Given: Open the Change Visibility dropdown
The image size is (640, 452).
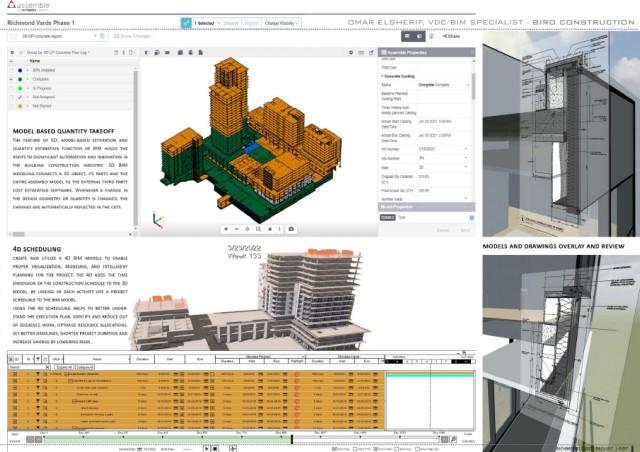Looking at the screenshot, I should (281, 23).
